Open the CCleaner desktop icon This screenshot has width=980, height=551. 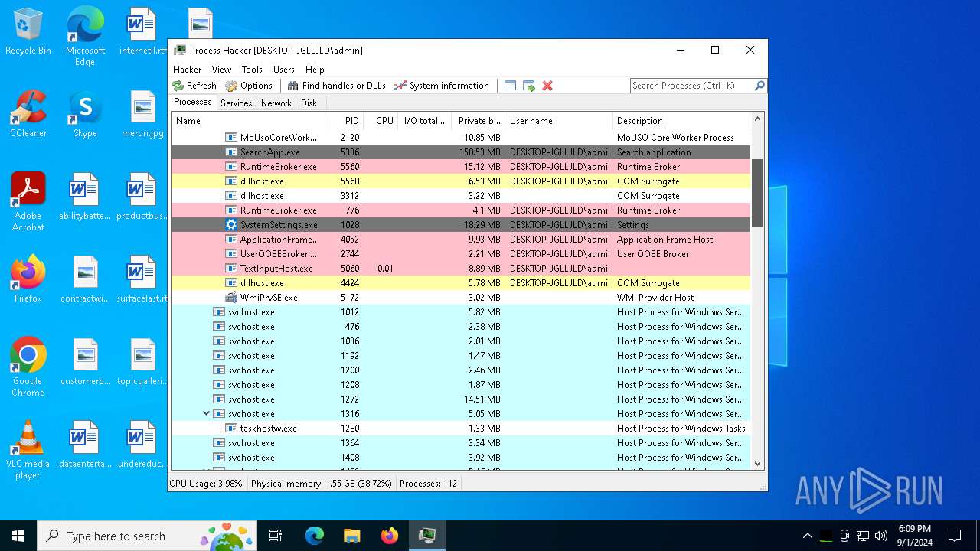[x=28, y=114]
